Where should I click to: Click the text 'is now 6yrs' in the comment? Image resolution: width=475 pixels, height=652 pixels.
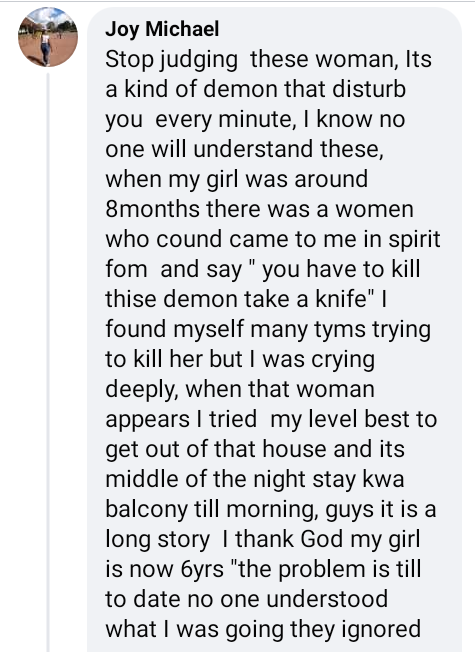pyautogui.click(x=164, y=568)
